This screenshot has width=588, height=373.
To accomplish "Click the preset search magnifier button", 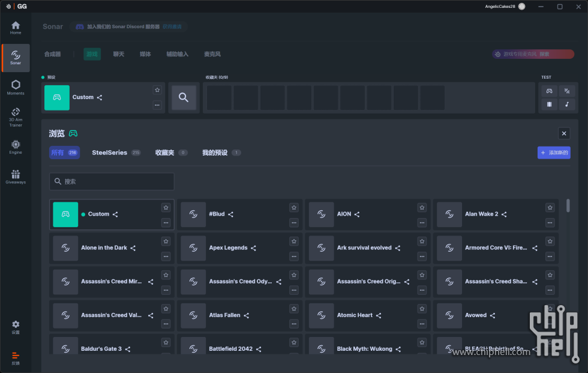I will coord(184,97).
